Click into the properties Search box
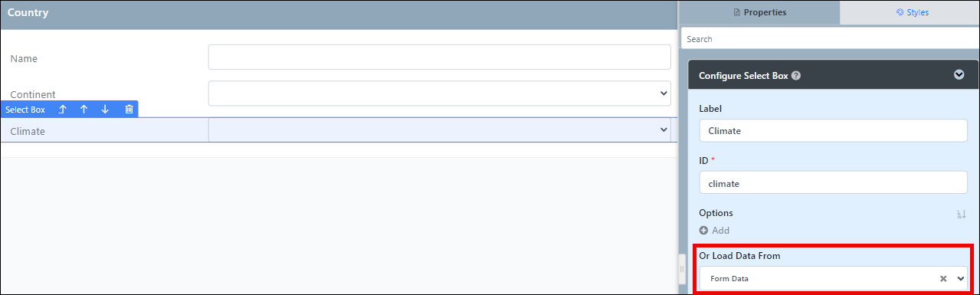 click(829, 39)
